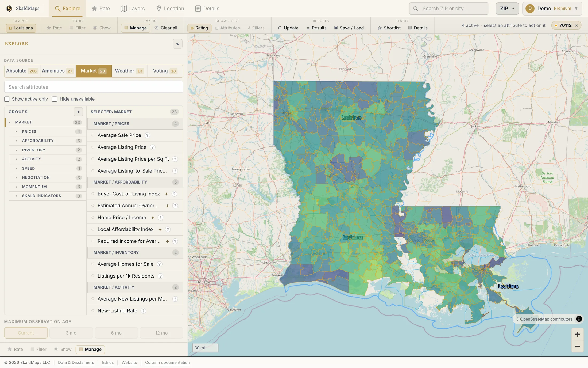Click Clear all layers
The image size is (588, 368).
click(x=166, y=28)
